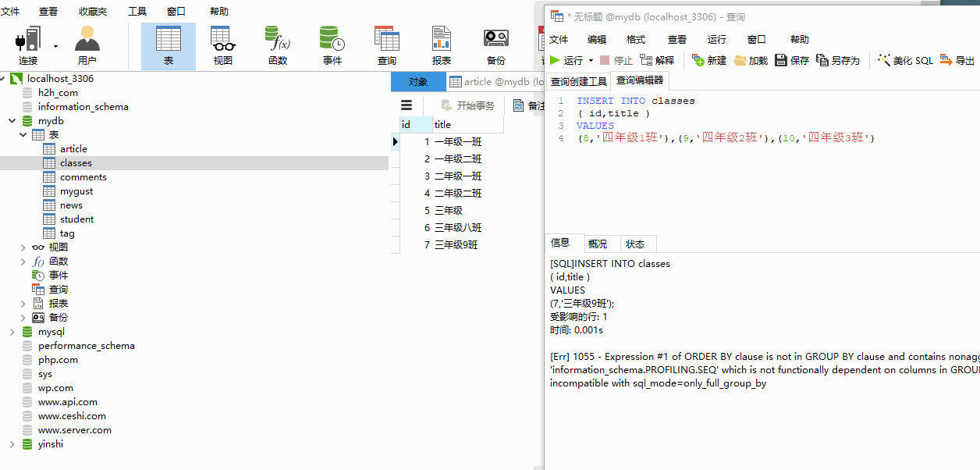The width and height of the screenshot is (980, 470).
Task: Select the www.api.com database
Action: click(x=68, y=402)
